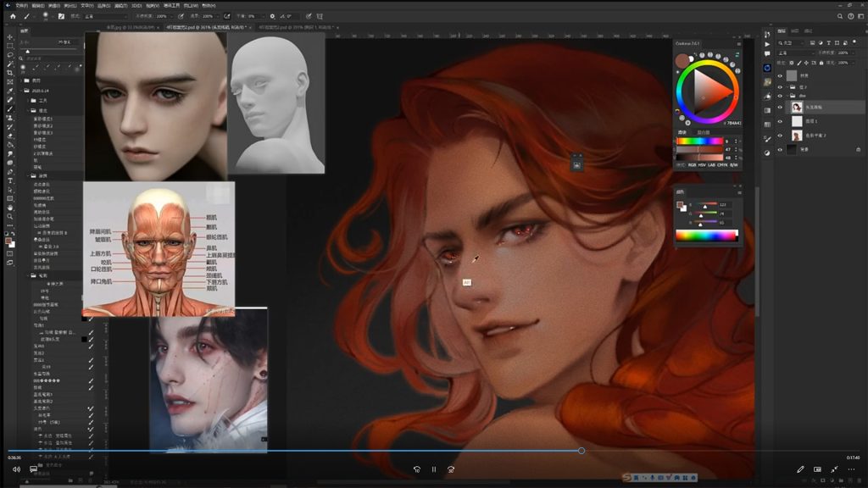Click the Home icon in options bar
Image resolution: width=868 pixels, height=488 pixels.
[x=12, y=15]
